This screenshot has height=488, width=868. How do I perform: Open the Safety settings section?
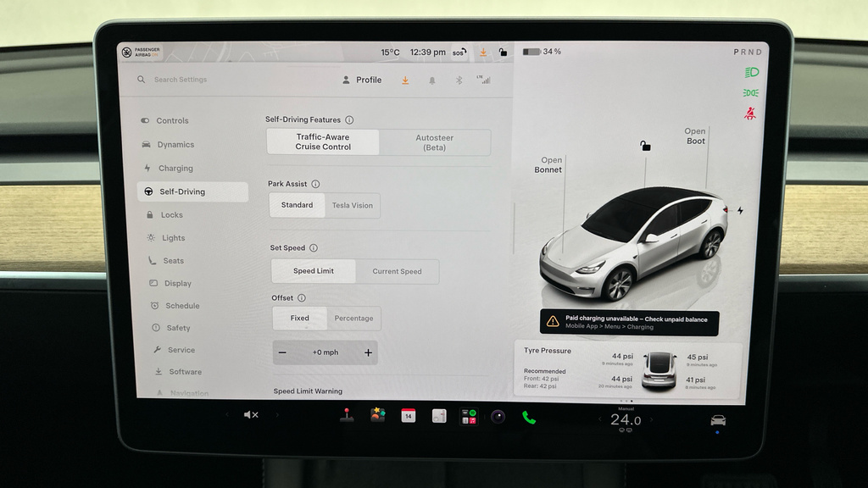click(x=171, y=328)
